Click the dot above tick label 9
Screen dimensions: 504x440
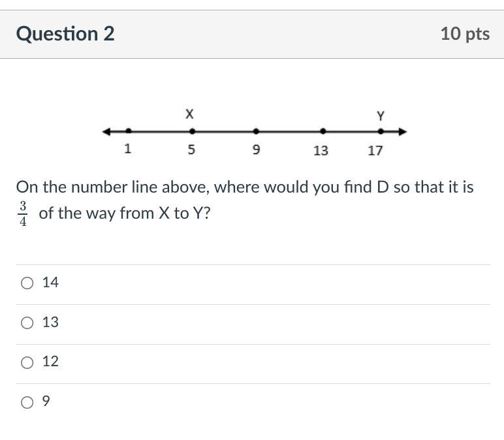[x=256, y=131]
